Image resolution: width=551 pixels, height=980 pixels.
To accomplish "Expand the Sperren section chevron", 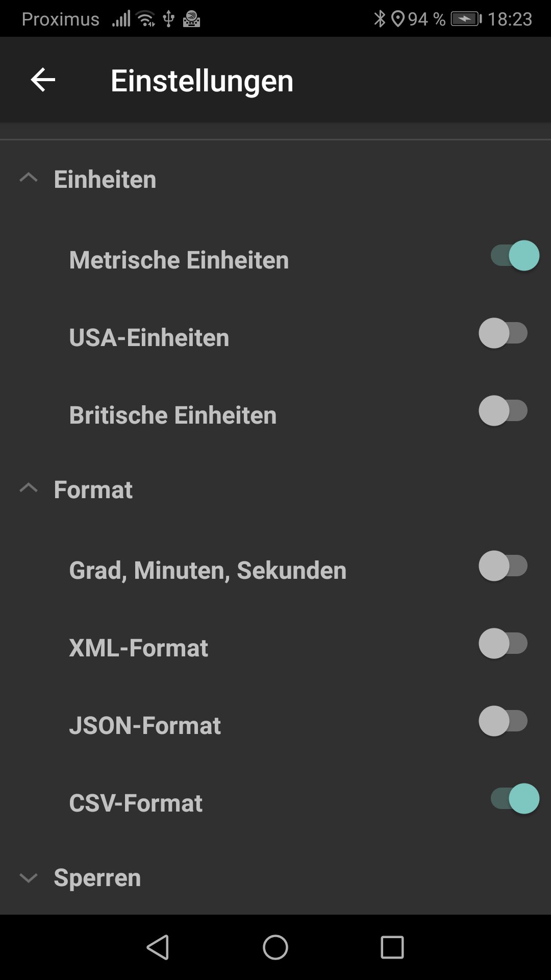I will [x=29, y=878].
